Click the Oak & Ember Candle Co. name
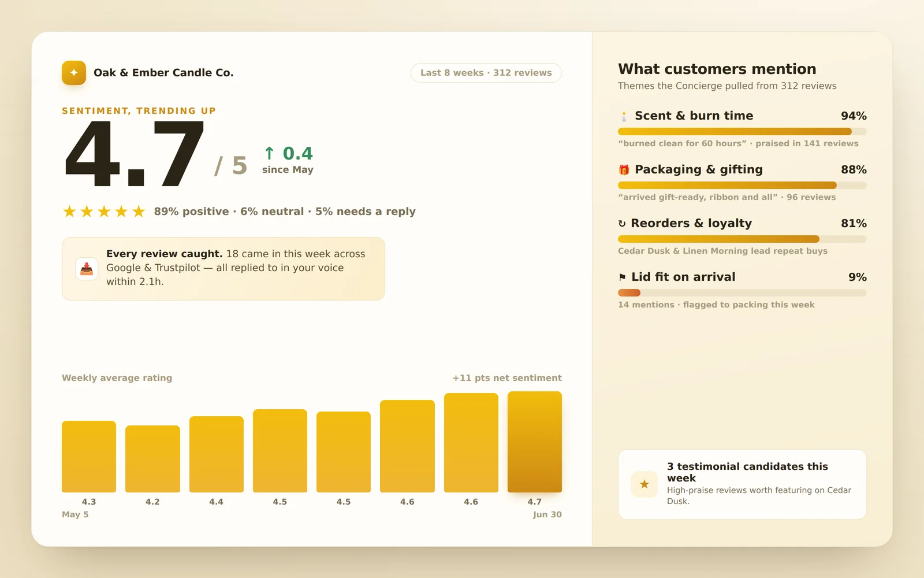924x578 pixels. tap(163, 73)
